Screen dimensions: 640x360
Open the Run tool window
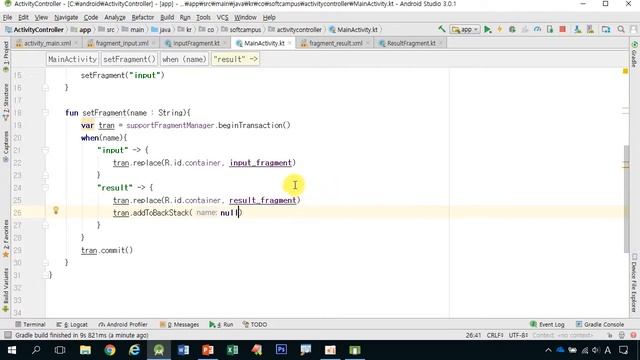221,324
